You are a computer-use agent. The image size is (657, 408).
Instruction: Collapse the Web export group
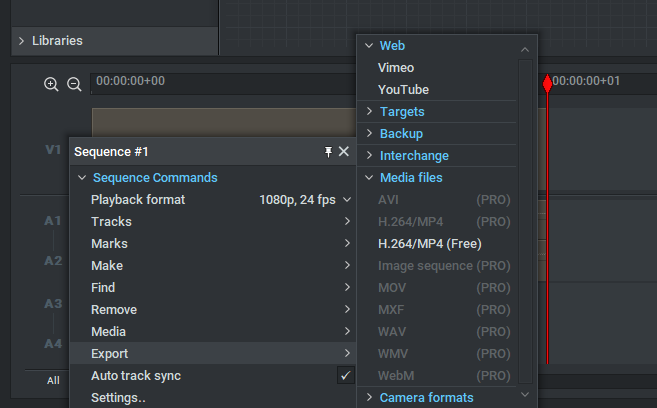click(x=369, y=46)
